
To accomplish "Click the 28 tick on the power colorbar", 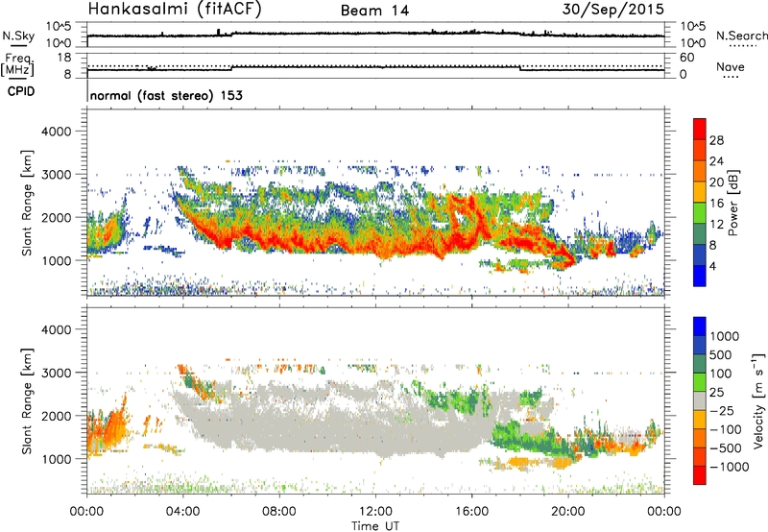I will [716, 140].
